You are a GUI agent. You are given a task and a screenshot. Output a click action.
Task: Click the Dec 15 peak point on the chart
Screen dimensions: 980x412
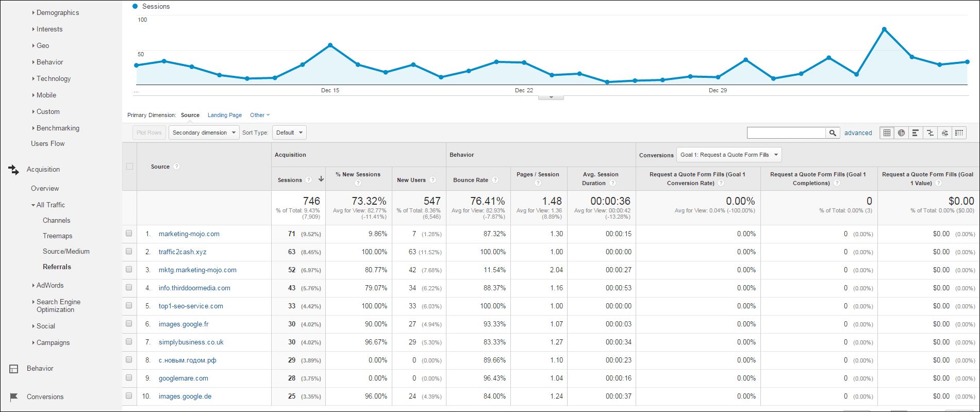pyautogui.click(x=330, y=45)
